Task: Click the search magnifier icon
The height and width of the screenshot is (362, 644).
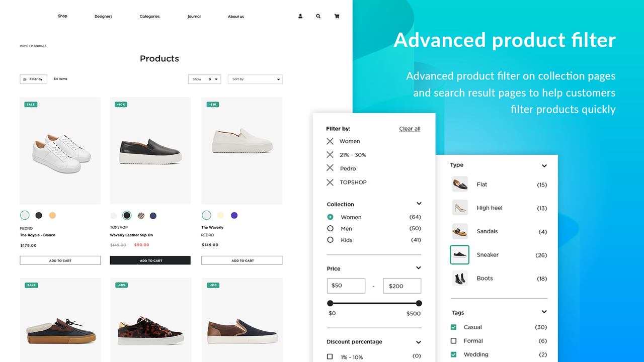Action: point(318,16)
